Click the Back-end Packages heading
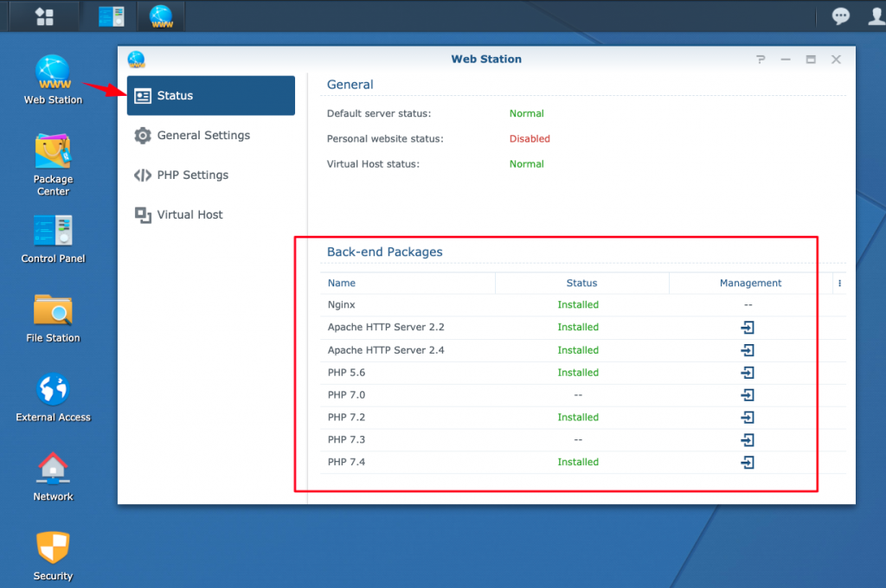 385,252
